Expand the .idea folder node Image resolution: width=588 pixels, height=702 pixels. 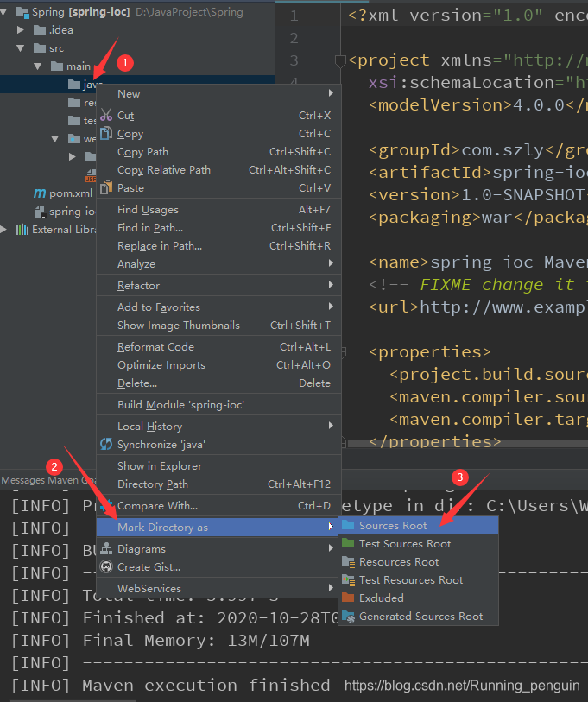[x=20, y=30]
